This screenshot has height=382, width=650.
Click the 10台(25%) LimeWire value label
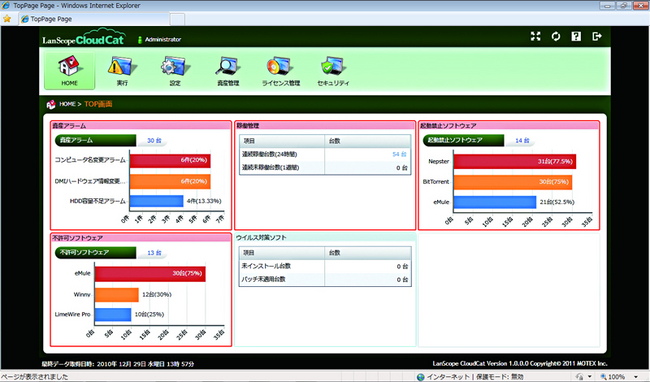[149, 314]
